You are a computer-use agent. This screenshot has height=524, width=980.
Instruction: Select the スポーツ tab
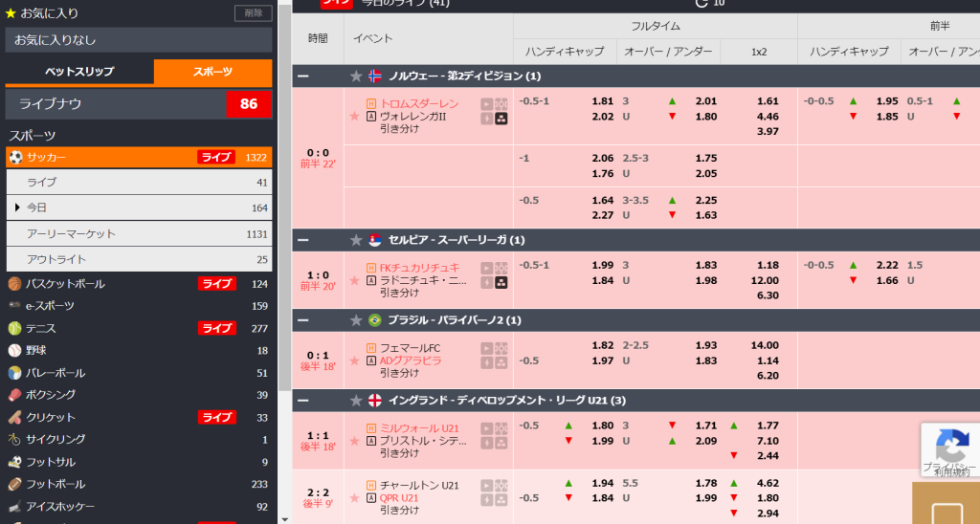pos(212,72)
